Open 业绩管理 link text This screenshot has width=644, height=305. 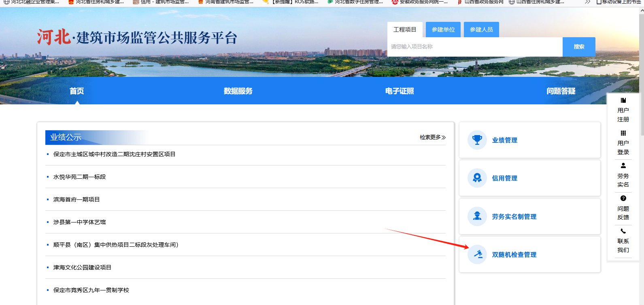505,140
